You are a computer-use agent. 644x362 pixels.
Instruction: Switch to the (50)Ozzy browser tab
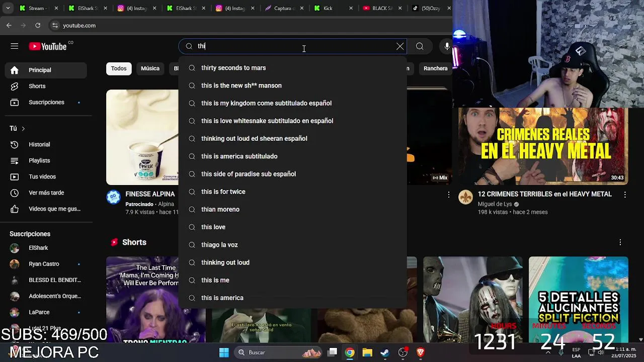pos(430,8)
